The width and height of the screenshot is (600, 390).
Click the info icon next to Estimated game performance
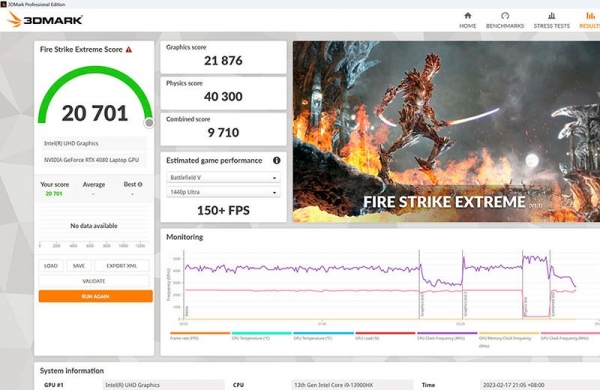tap(277, 160)
